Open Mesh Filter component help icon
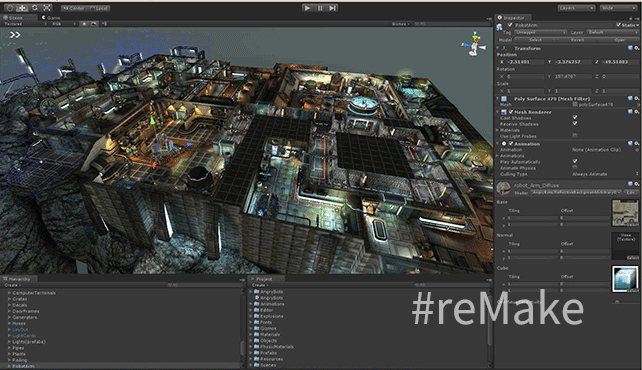Image resolution: width=642 pixels, height=370 pixels. click(x=630, y=99)
